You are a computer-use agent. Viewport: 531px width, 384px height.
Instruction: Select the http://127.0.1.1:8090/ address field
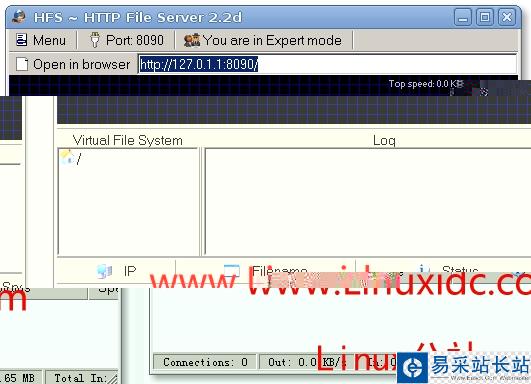tap(327, 64)
